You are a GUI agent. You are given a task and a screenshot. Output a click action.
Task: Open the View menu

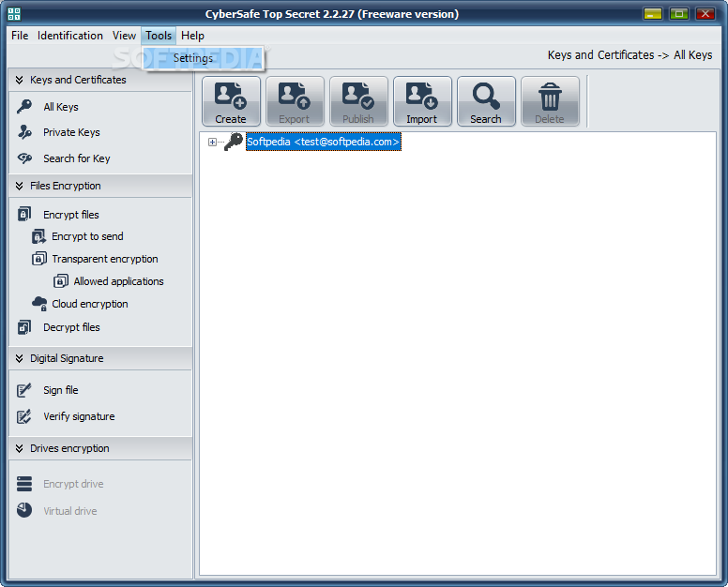point(124,36)
